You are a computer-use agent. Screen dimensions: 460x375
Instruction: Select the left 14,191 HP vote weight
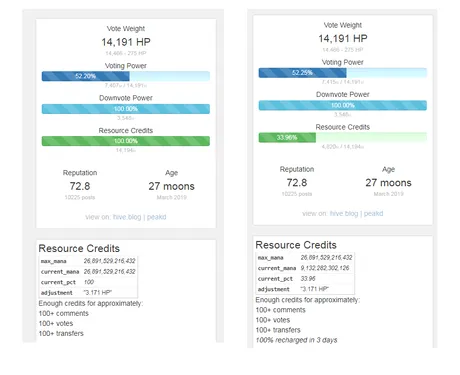click(x=126, y=42)
